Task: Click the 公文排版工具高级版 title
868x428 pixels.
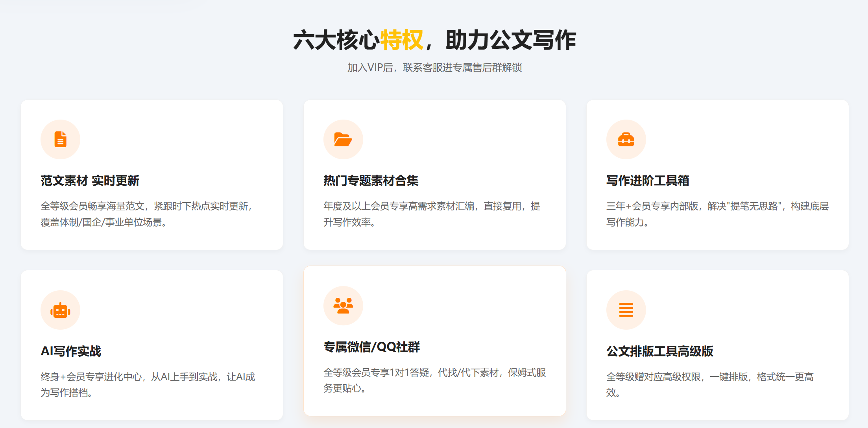Action: [x=659, y=351]
